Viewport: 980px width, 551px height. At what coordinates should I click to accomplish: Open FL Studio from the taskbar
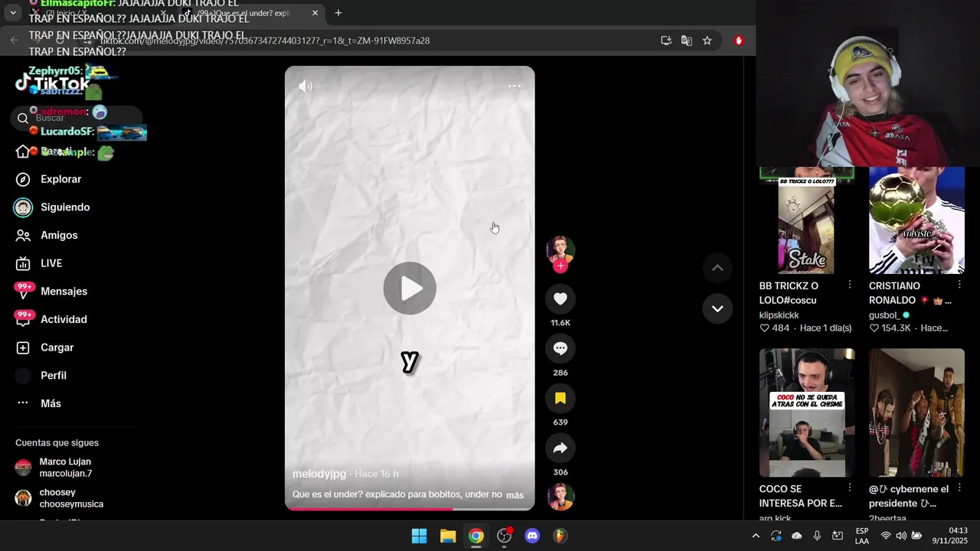pos(560,536)
